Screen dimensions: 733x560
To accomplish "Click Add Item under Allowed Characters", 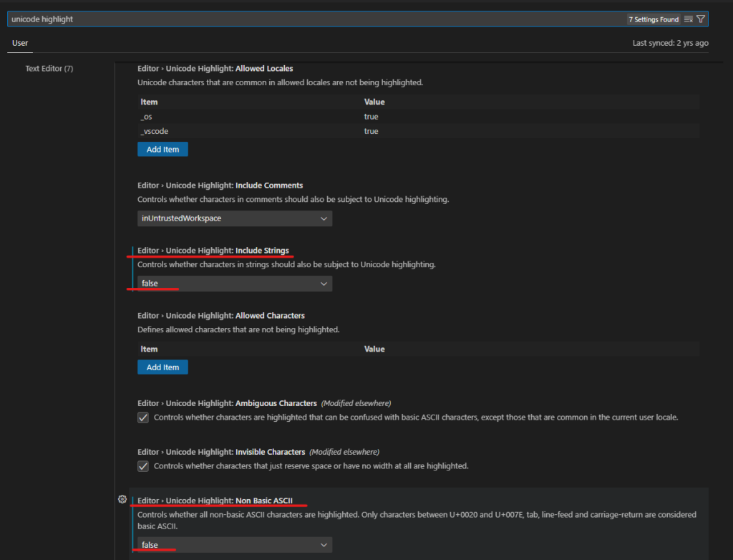I will [162, 367].
